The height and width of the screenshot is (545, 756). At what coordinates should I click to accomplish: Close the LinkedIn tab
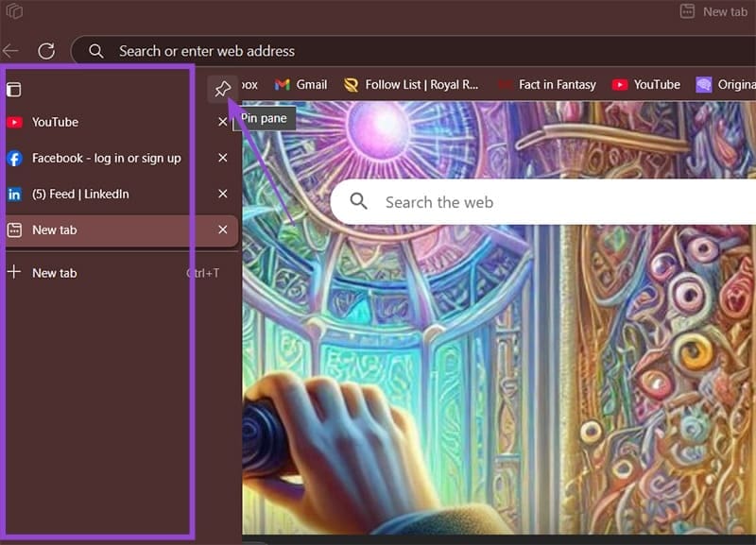point(222,195)
